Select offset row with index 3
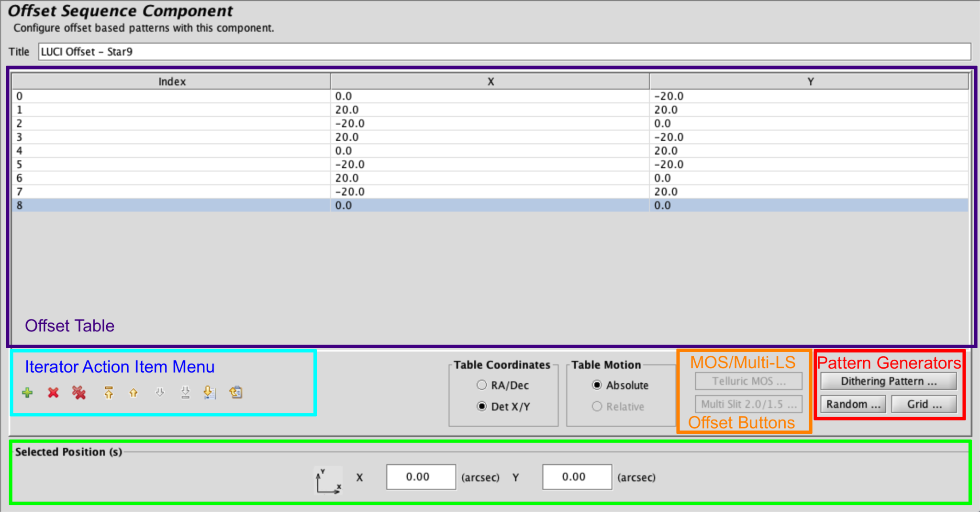980x512 pixels. [490, 137]
